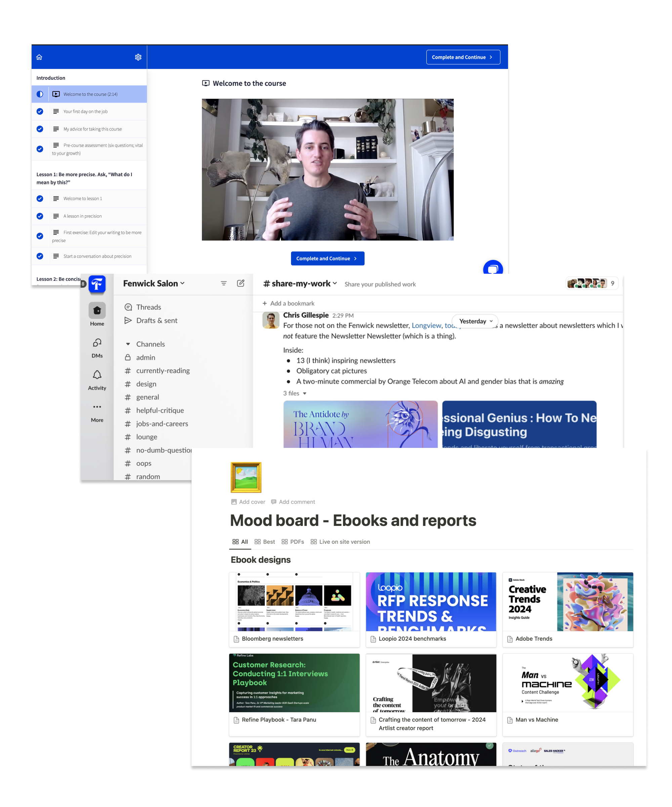Screen dimensions: 672x807
Task: Open the Professional Genius attachment preview
Action: (519, 424)
